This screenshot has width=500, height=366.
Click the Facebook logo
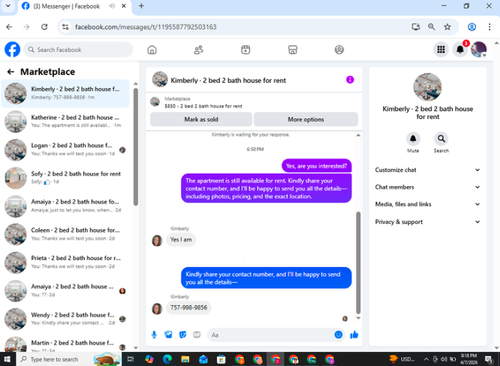pos(12,50)
